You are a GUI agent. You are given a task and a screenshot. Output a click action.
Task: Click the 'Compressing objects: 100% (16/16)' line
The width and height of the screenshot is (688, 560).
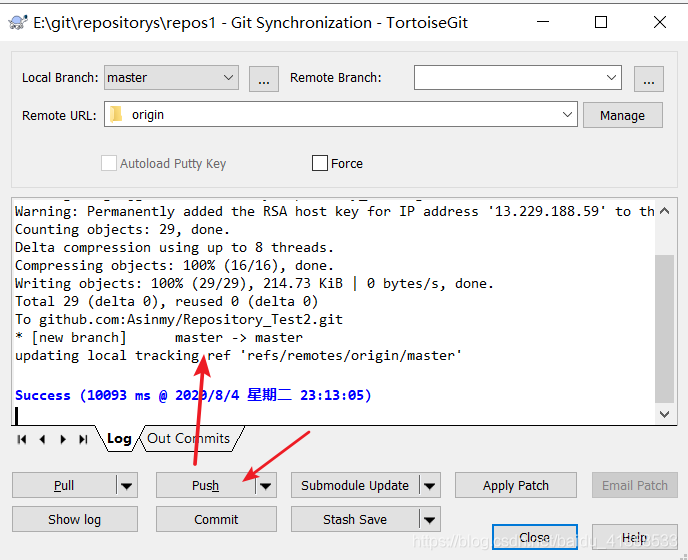[x=175, y=266]
